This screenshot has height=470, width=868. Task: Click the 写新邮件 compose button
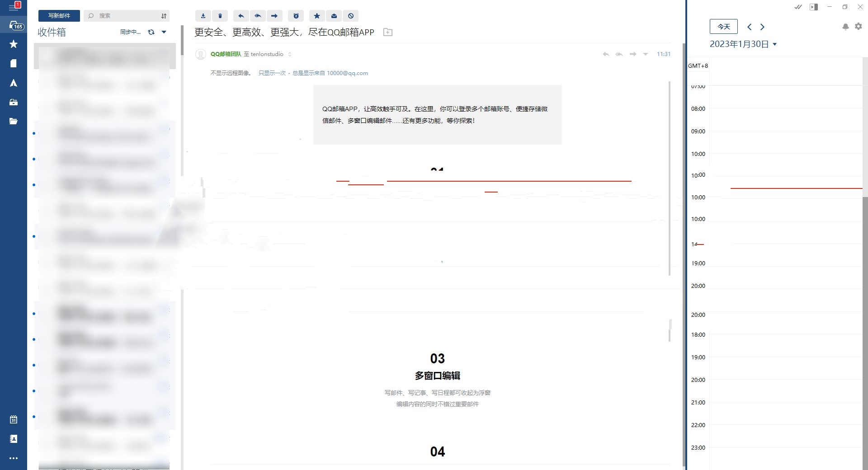[x=59, y=16]
